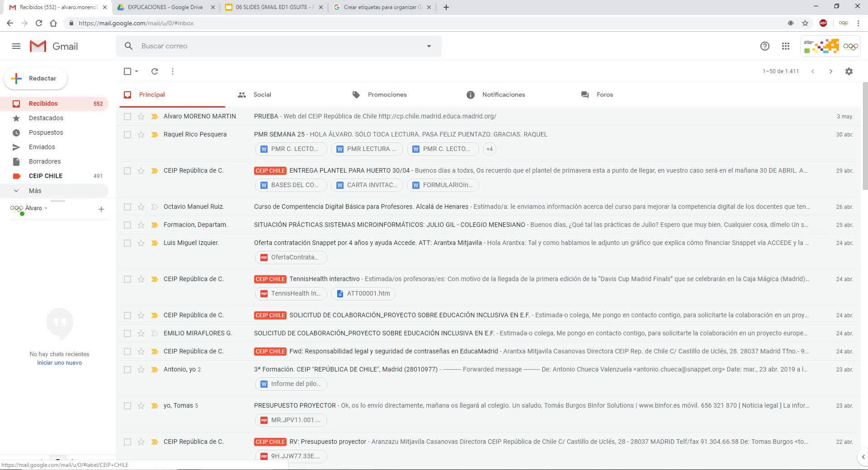Switch to the Principal tab
The height and width of the screenshot is (470, 868).
coord(173,95)
